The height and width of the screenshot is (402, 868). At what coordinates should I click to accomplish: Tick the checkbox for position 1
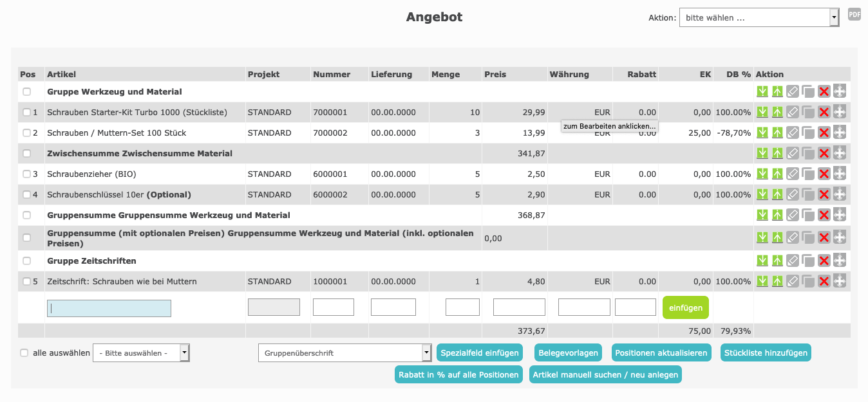26,113
